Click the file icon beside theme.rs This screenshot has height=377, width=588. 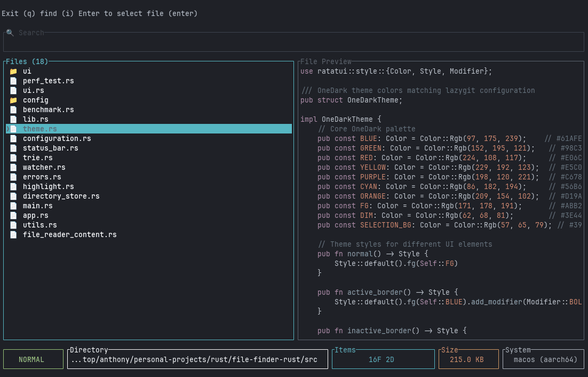tap(13, 129)
